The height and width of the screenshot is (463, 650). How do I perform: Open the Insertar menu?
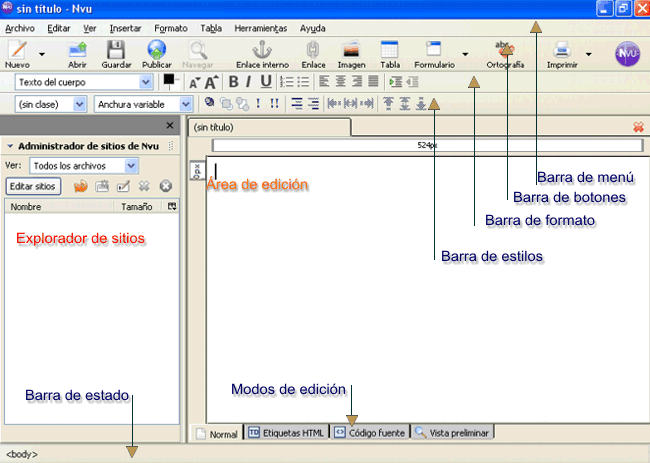[x=125, y=28]
